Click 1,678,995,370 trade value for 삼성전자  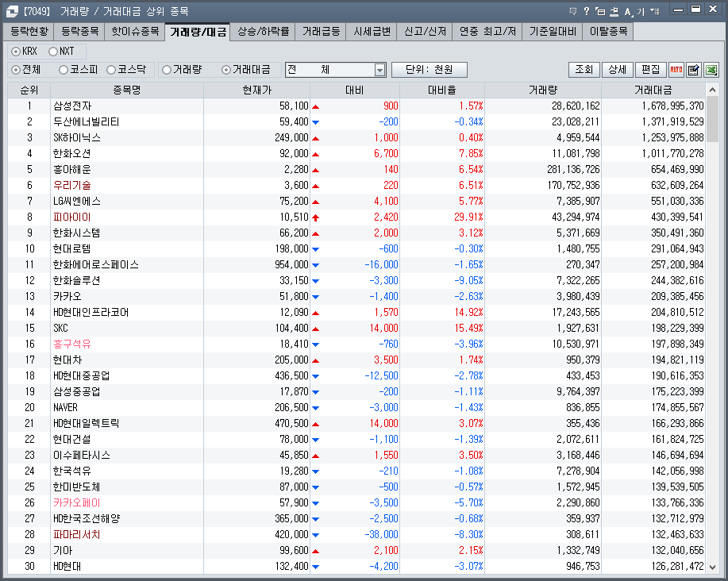point(672,106)
